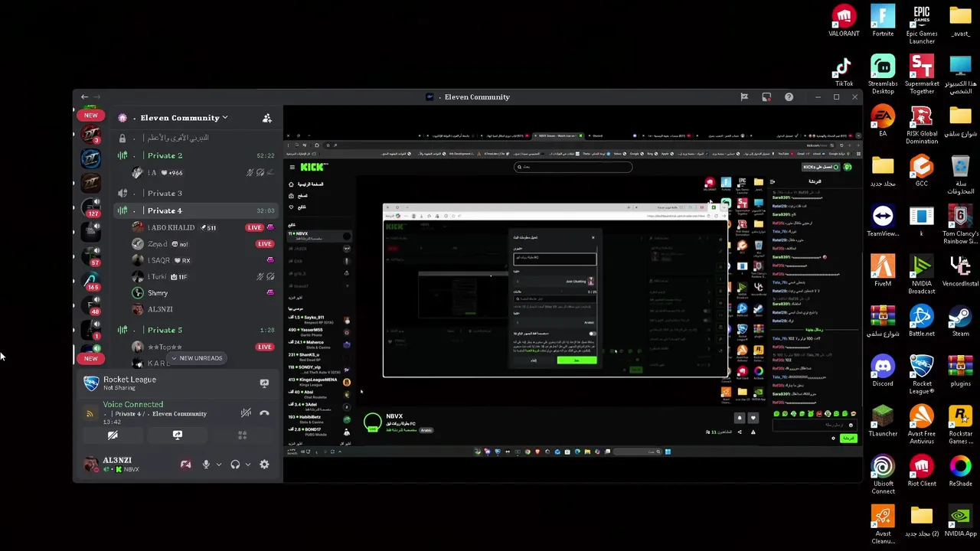Open the server with the 48 badge
Viewport: 980px width, 551px height.
(91, 305)
